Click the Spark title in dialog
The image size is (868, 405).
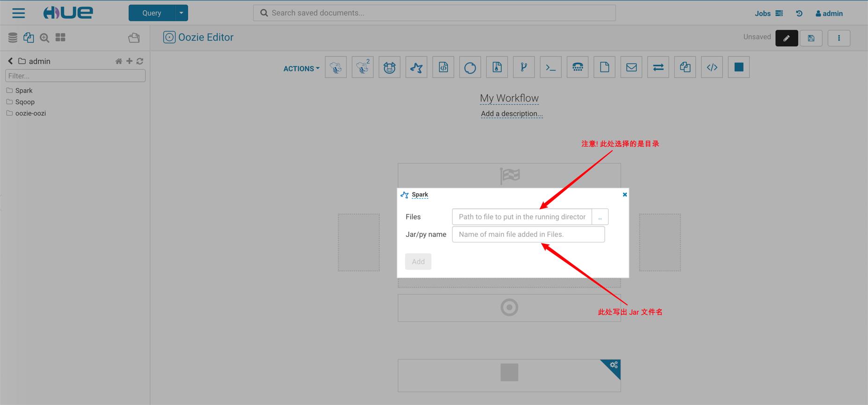click(x=420, y=195)
